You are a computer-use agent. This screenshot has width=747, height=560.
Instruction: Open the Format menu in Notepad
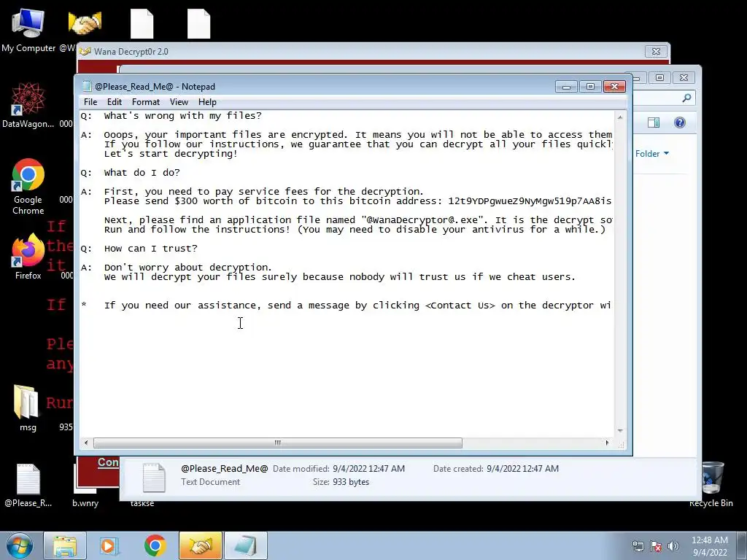point(146,102)
